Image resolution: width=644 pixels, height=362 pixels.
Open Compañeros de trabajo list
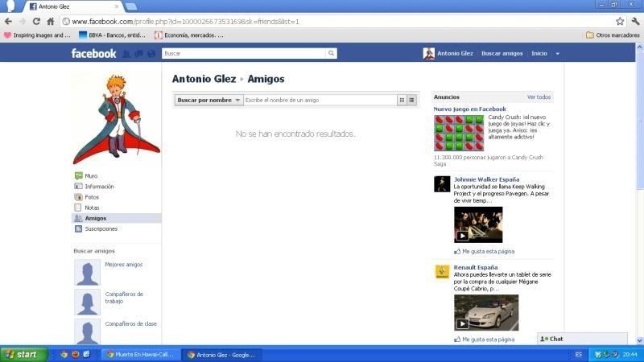(x=124, y=298)
